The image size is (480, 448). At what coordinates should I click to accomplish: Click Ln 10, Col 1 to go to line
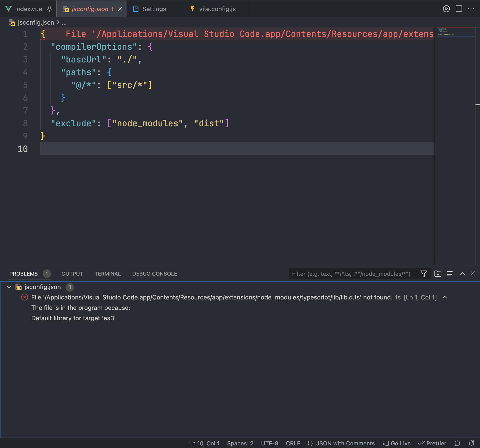click(x=204, y=443)
